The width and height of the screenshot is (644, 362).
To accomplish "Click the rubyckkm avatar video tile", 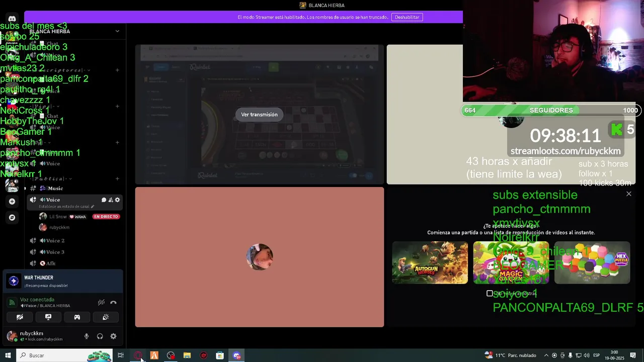I will 259,257.
